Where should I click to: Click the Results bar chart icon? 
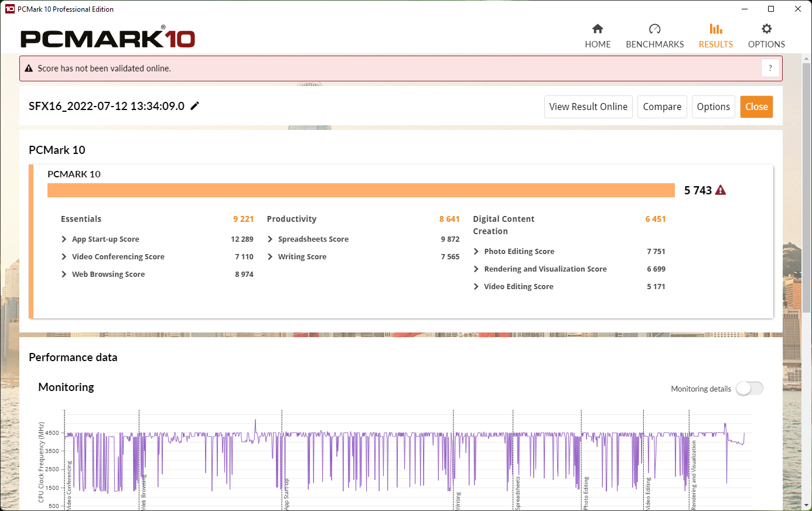pos(716,29)
